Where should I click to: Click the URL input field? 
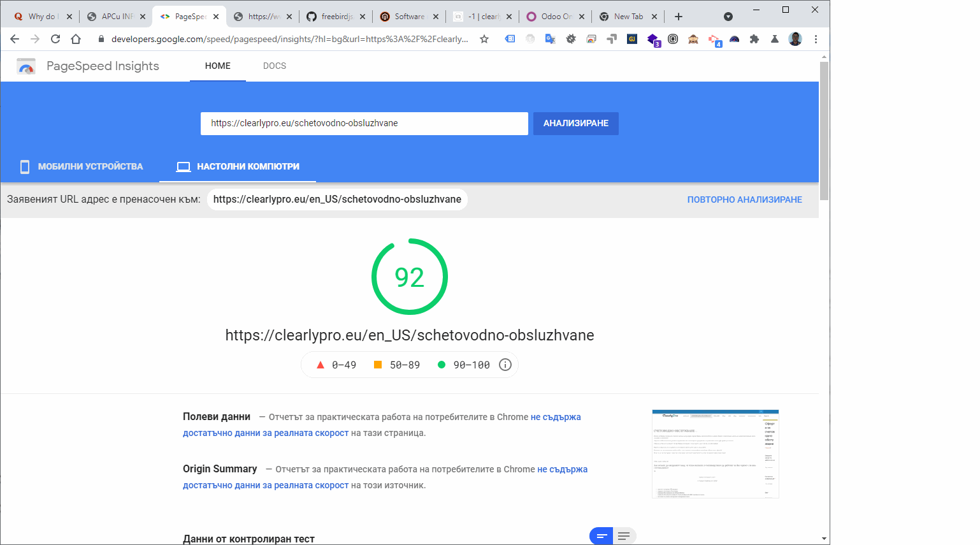(x=364, y=124)
